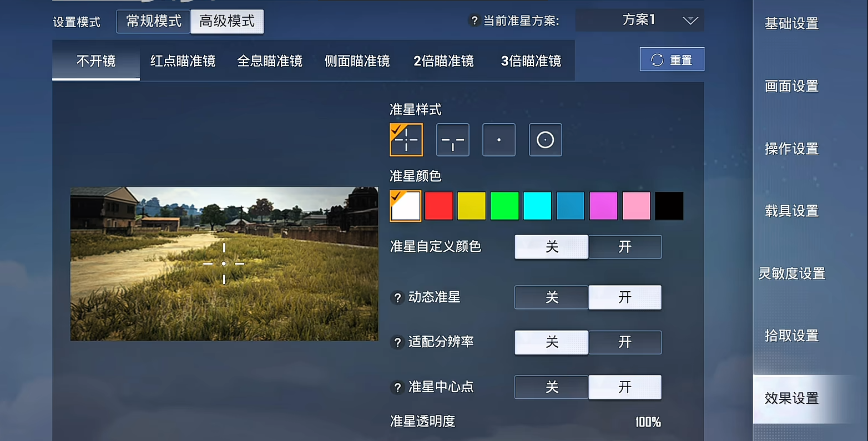Screen dimensions: 868x441
Task: Switch to 常规模式 settings mode
Action: (154, 22)
